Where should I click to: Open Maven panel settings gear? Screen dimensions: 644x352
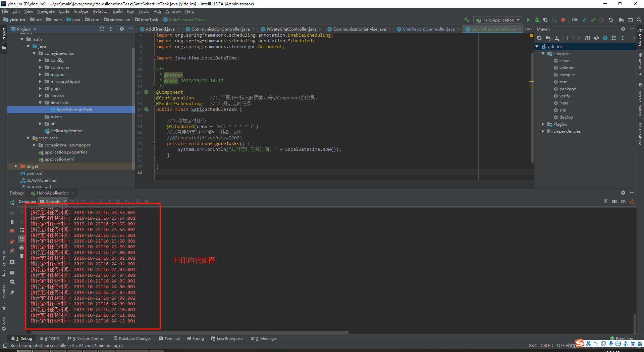tap(623, 29)
